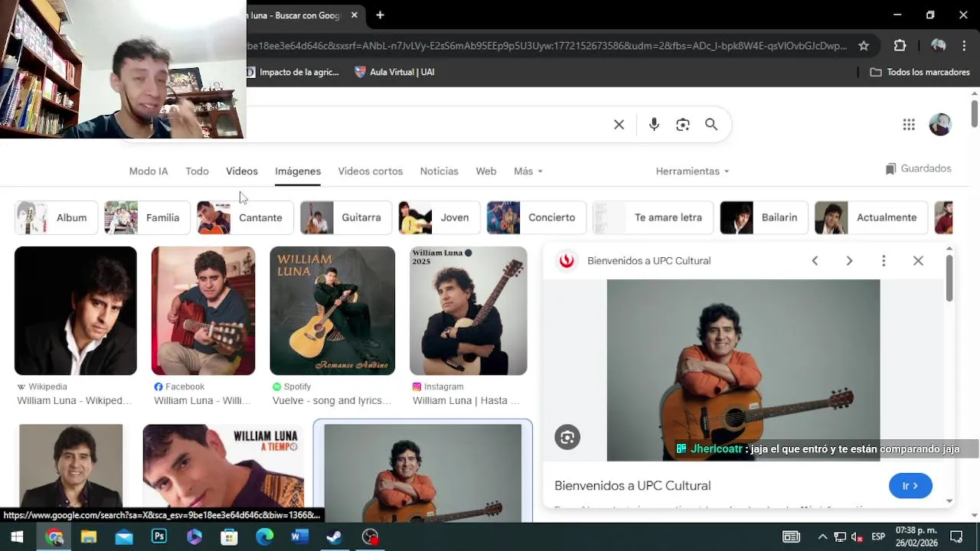The image size is (980, 551).
Task: Click the browser address bar URL
Action: point(547,46)
